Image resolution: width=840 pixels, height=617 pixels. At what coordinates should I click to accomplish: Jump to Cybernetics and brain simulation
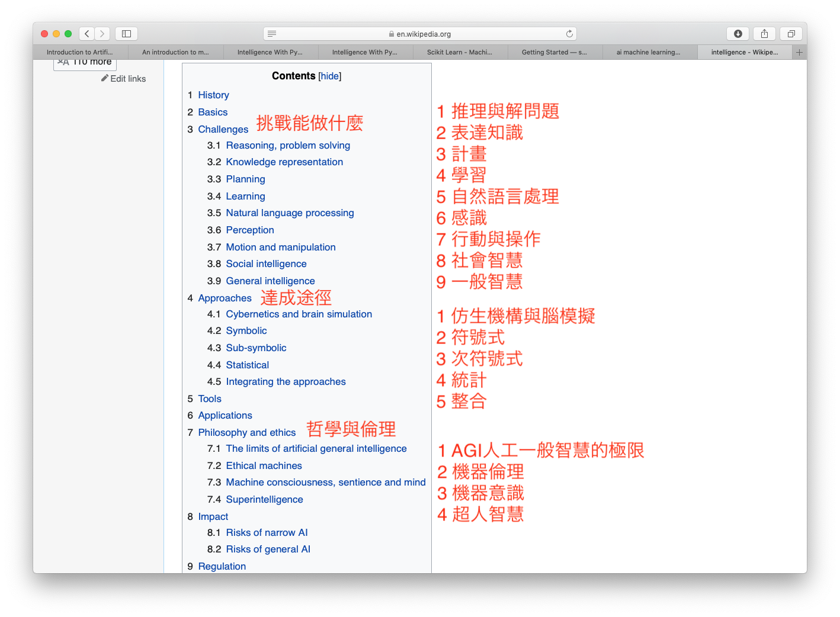click(299, 314)
